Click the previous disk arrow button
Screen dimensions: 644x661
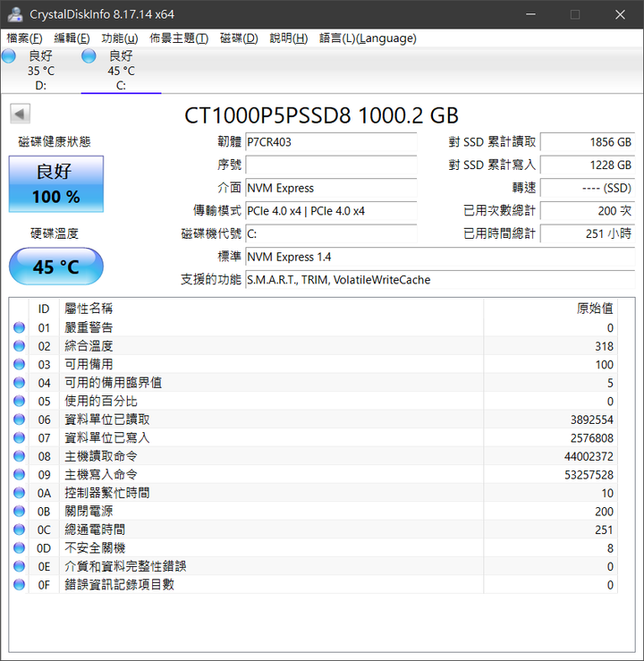click(x=20, y=114)
